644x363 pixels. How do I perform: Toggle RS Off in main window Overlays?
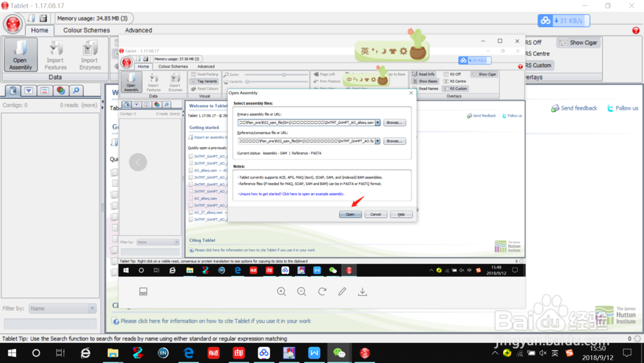[533, 43]
